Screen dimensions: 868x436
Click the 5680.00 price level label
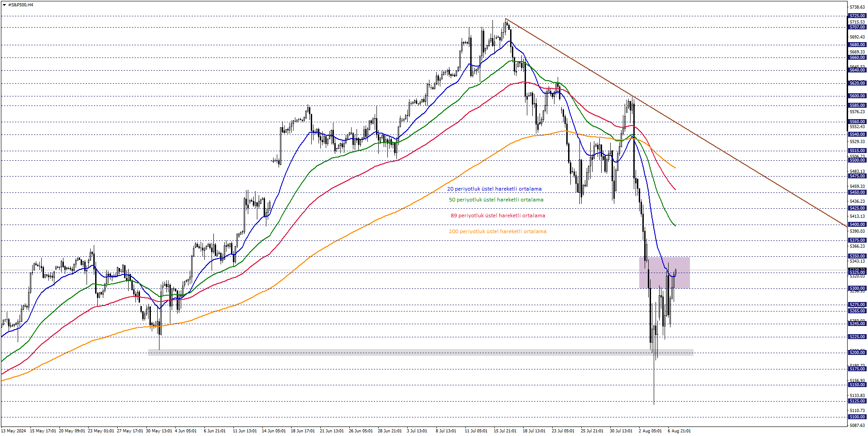tap(857, 45)
